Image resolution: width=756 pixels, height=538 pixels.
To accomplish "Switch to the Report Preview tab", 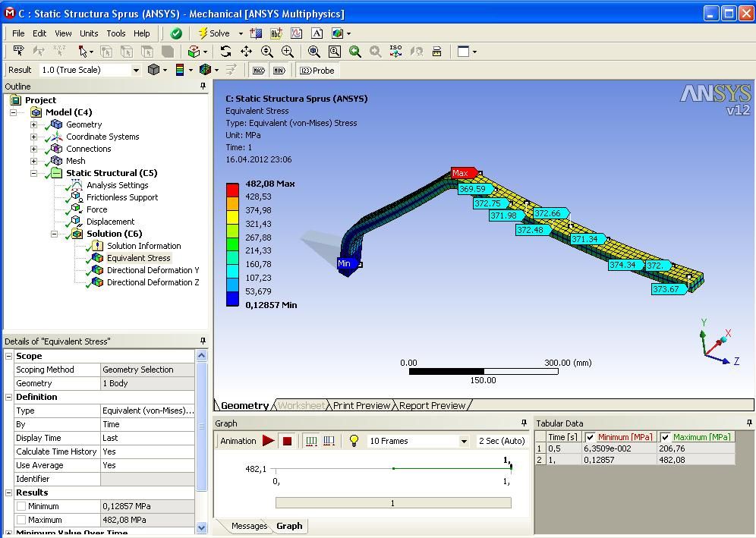I will [432, 405].
